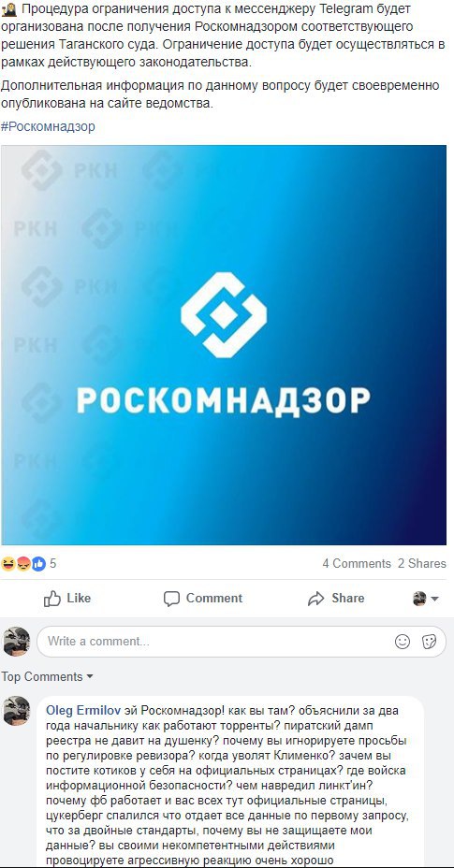Open the sticker picker in comment box
Screen dimensions: 454x868
click(x=429, y=642)
